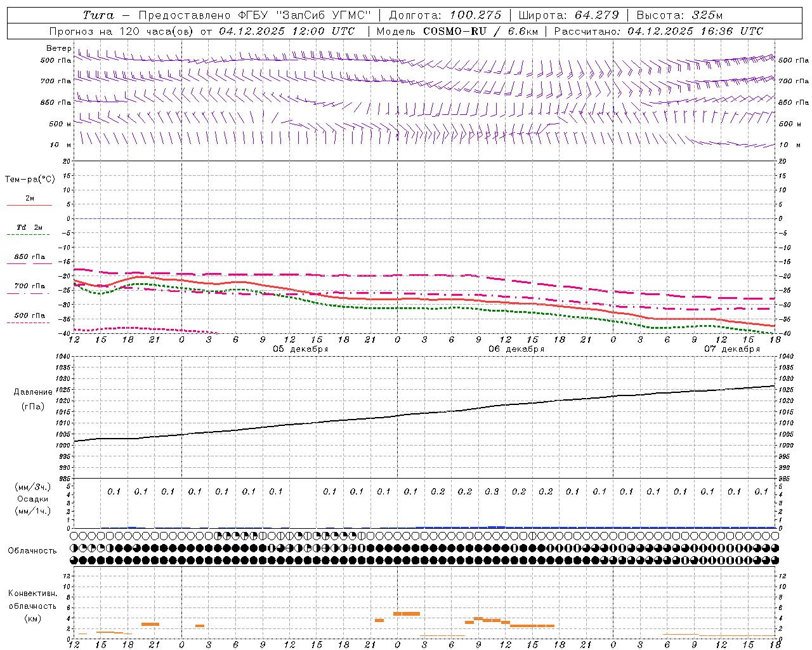Click the '850 гПа' temperature legend entry
This screenshot has height=650, width=812.
[29, 257]
